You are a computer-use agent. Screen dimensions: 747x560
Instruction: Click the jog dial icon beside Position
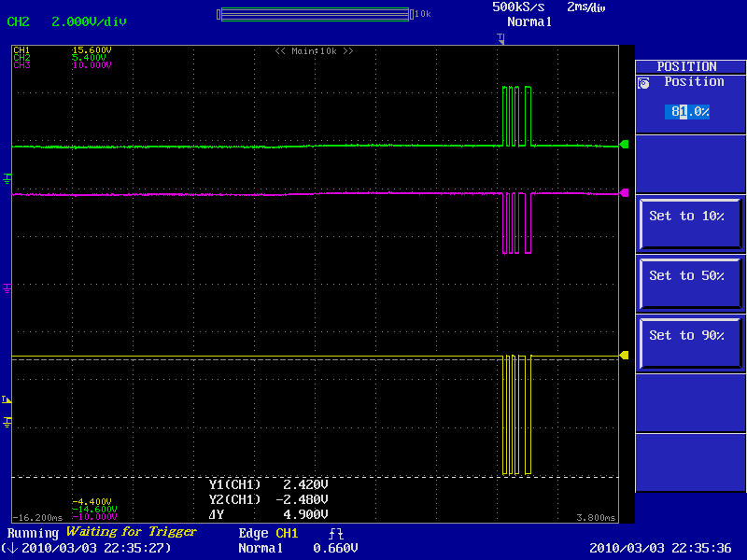click(643, 83)
